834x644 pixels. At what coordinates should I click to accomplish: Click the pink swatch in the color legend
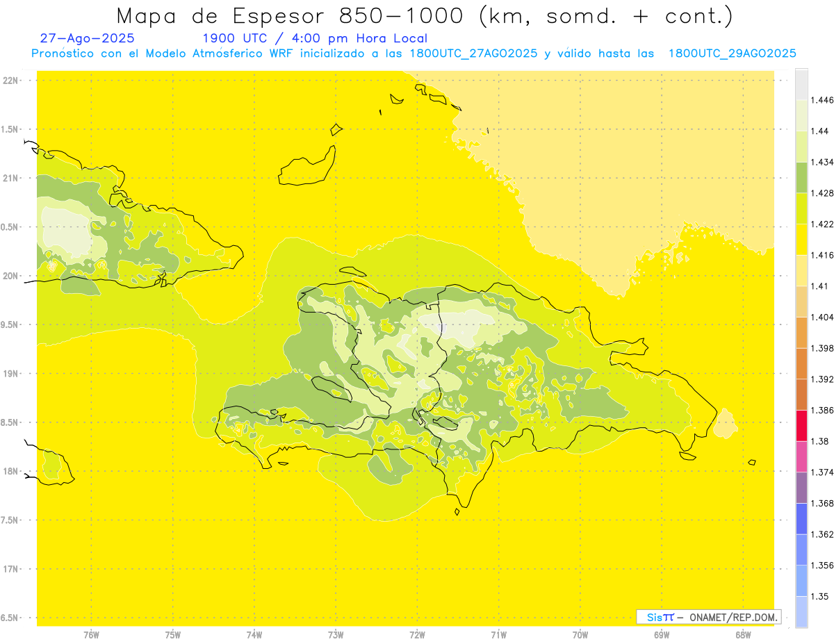click(801, 456)
